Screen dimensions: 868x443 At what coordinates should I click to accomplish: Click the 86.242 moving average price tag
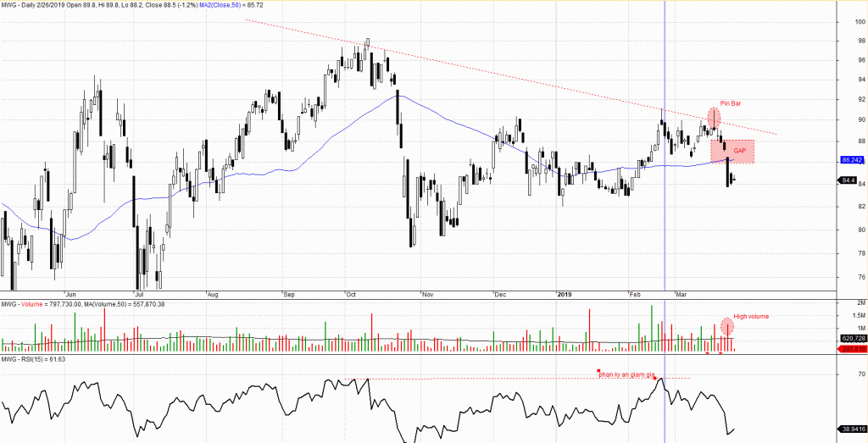coord(851,159)
